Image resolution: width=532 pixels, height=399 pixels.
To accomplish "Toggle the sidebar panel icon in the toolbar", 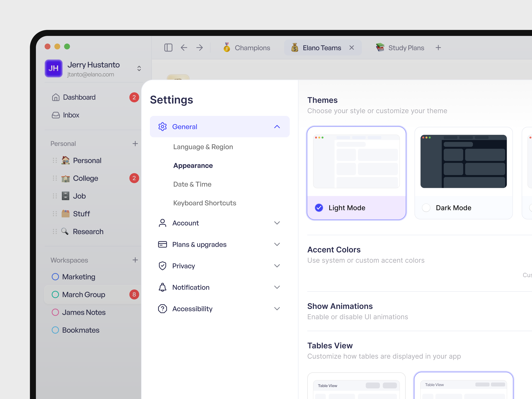I will pos(168,48).
